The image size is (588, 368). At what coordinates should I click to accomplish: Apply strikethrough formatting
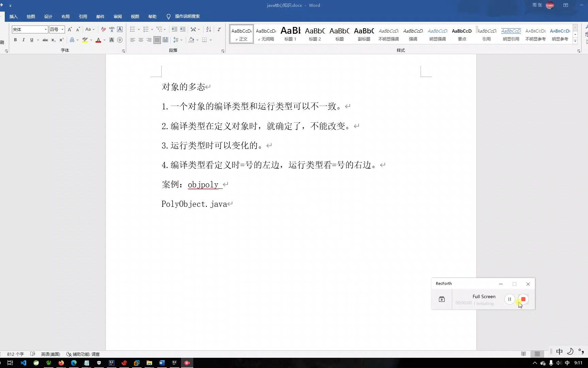click(45, 40)
